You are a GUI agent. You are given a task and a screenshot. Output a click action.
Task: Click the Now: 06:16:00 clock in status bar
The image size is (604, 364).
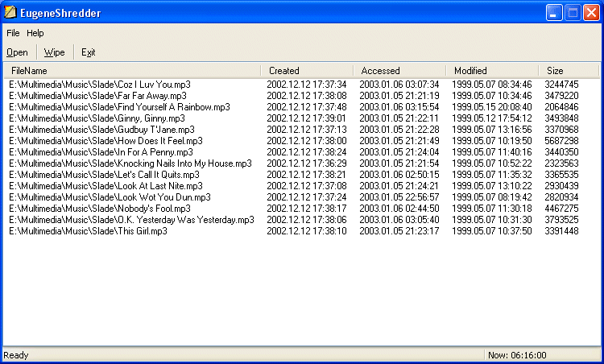(517, 355)
